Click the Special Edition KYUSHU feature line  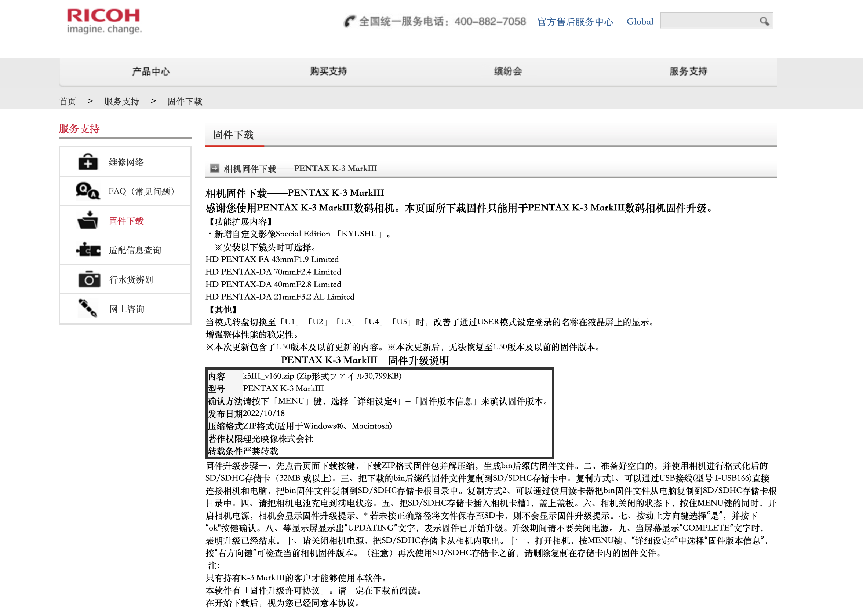click(x=300, y=234)
